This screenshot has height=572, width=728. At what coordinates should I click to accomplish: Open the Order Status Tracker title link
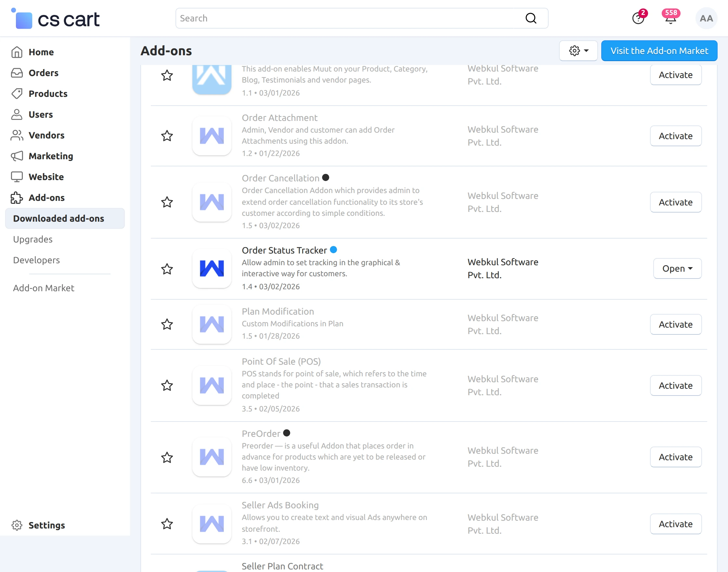point(284,250)
